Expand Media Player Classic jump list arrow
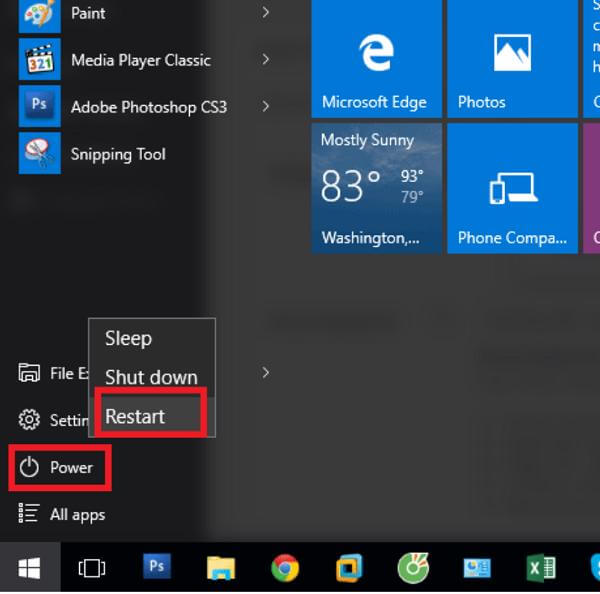This screenshot has height=594, width=600. click(x=265, y=60)
